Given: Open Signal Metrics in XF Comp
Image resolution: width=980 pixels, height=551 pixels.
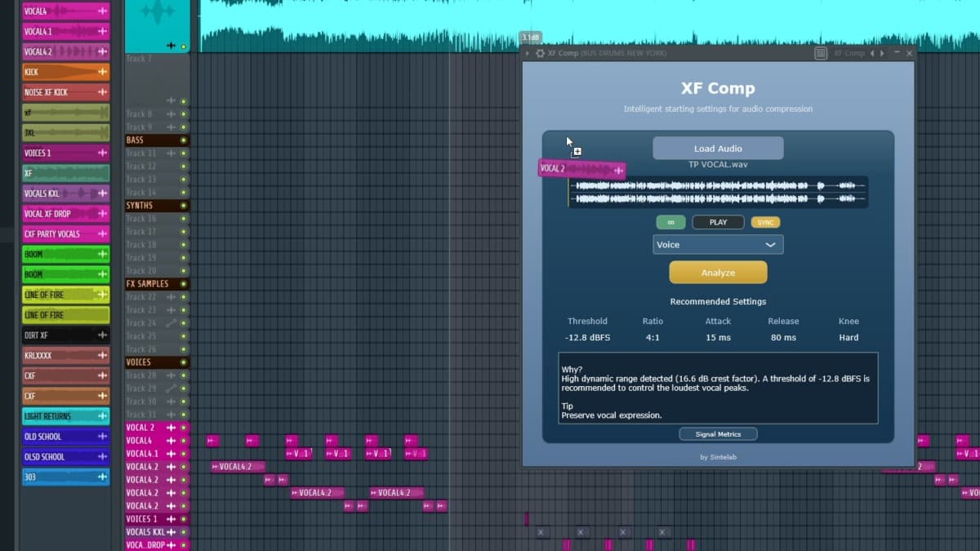Looking at the screenshot, I should [718, 434].
